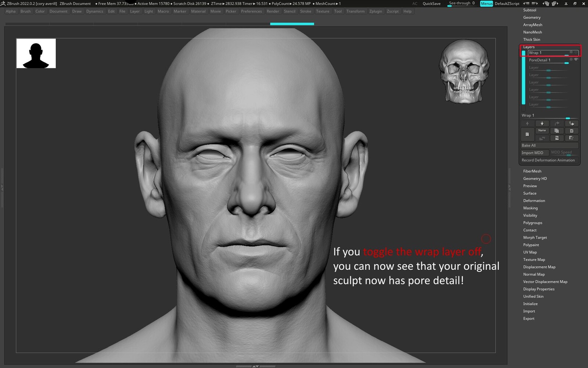Click the split layer arrow icon
Image resolution: width=588 pixels, height=368 pixels.
point(571,124)
